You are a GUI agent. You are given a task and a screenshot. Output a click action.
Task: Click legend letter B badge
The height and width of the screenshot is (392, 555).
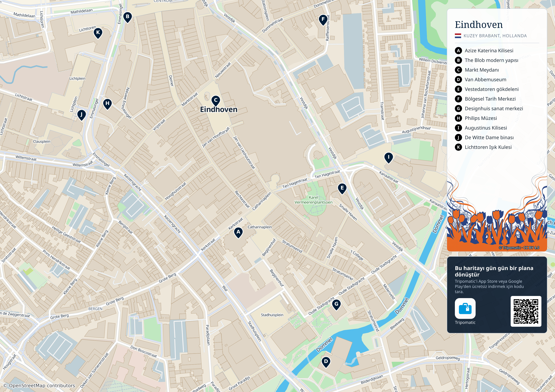point(458,60)
